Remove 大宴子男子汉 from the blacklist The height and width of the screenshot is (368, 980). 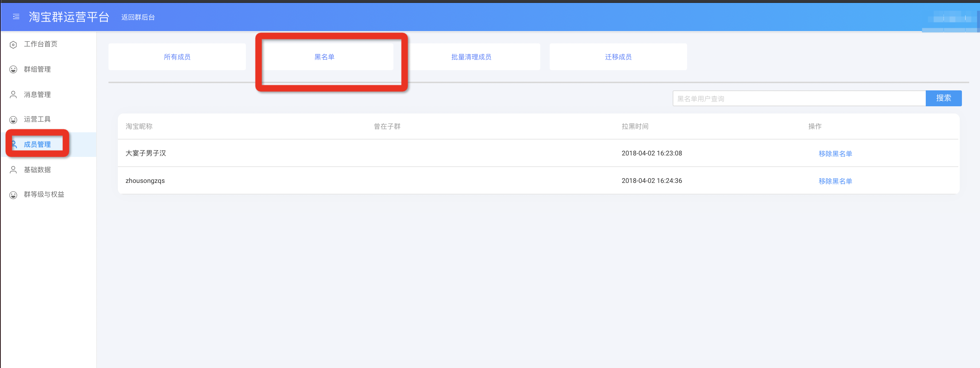(835, 154)
